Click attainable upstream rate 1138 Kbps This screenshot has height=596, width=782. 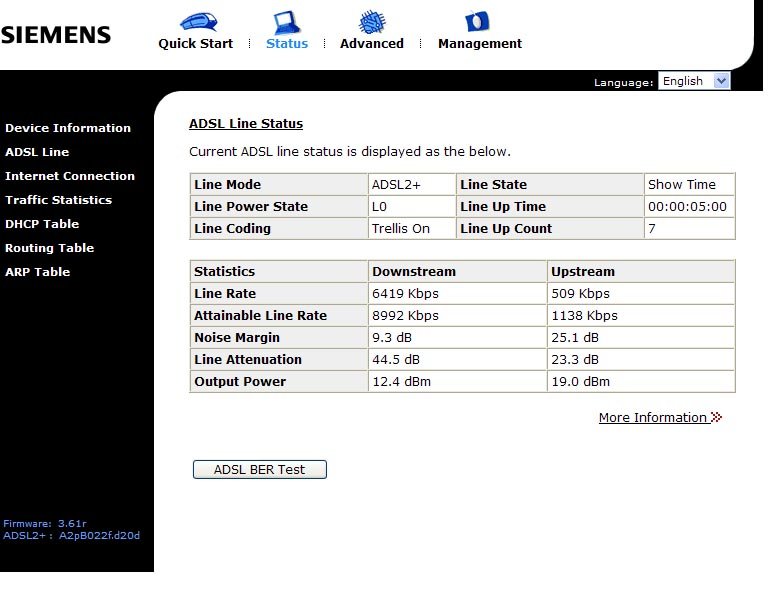click(585, 316)
